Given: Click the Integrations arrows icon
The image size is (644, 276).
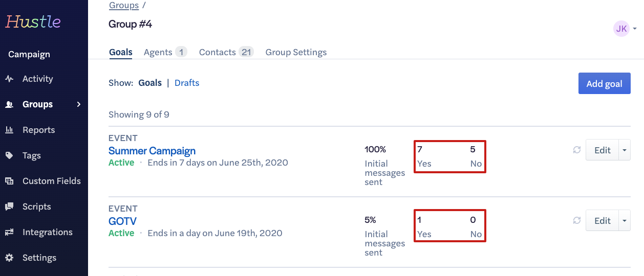Looking at the screenshot, I should coord(9,232).
